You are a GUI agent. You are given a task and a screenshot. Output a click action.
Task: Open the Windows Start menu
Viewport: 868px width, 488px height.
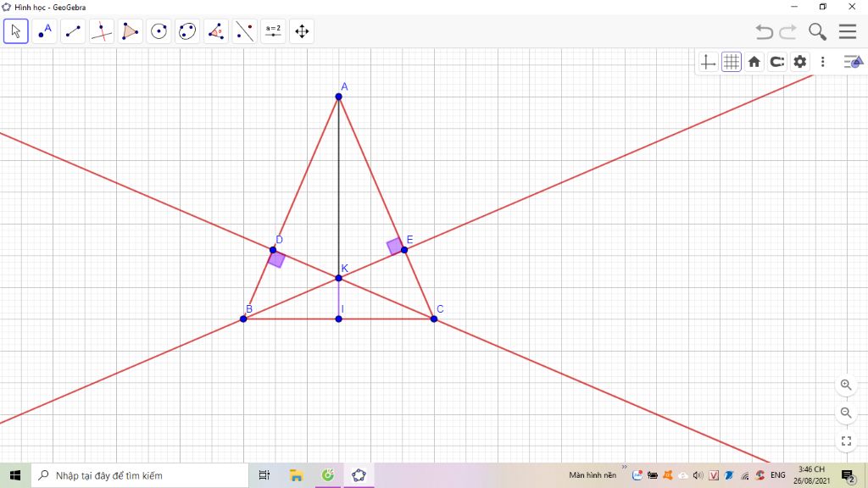click(x=15, y=475)
